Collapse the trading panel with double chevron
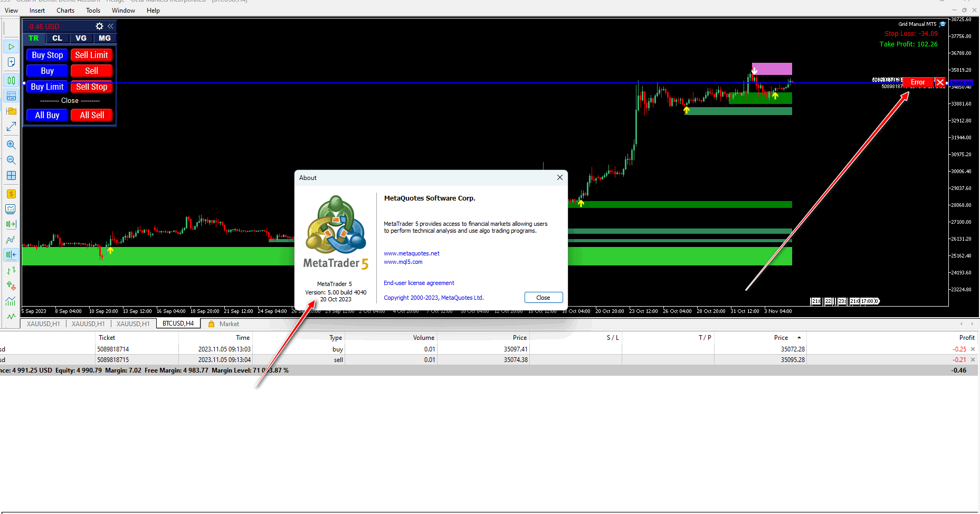This screenshot has height=514, width=980. pos(110,26)
